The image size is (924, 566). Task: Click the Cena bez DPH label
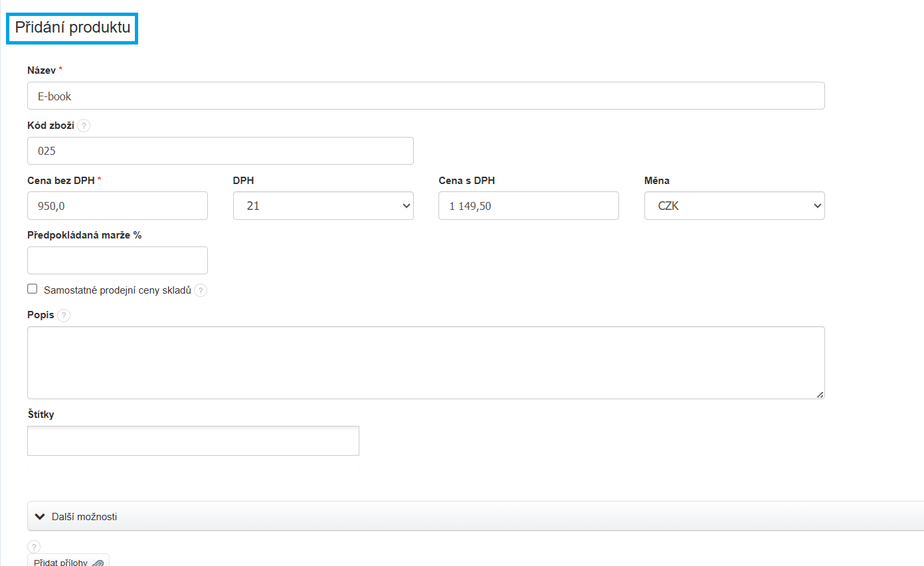pos(62,180)
